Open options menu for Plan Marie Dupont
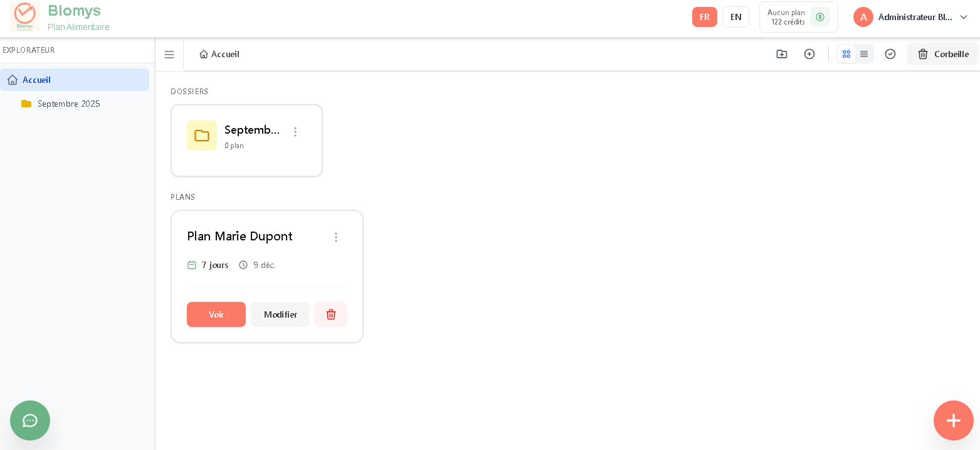 [336, 237]
